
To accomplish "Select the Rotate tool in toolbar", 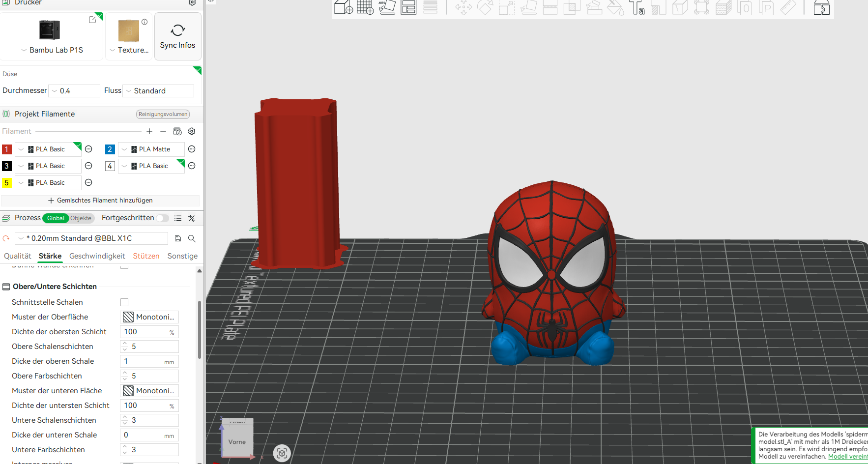I will (485, 7).
